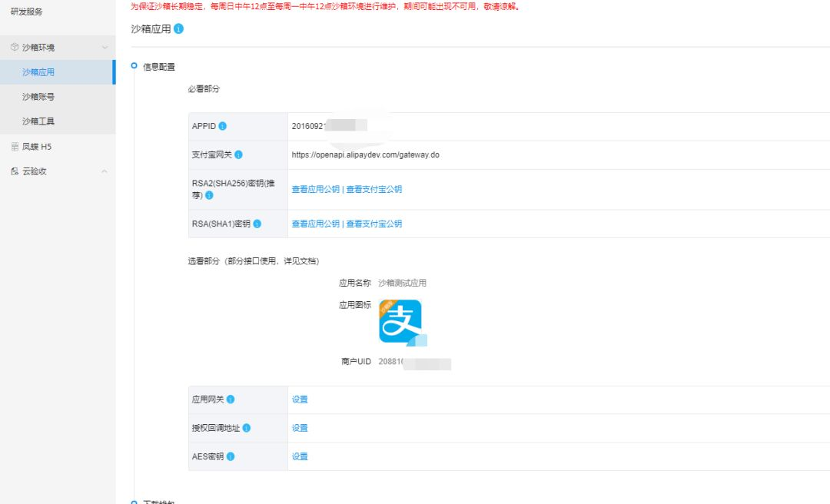This screenshot has height=504, width=830.
Task: Click 设置 link for AES密钥
Action: coord(300,456)
